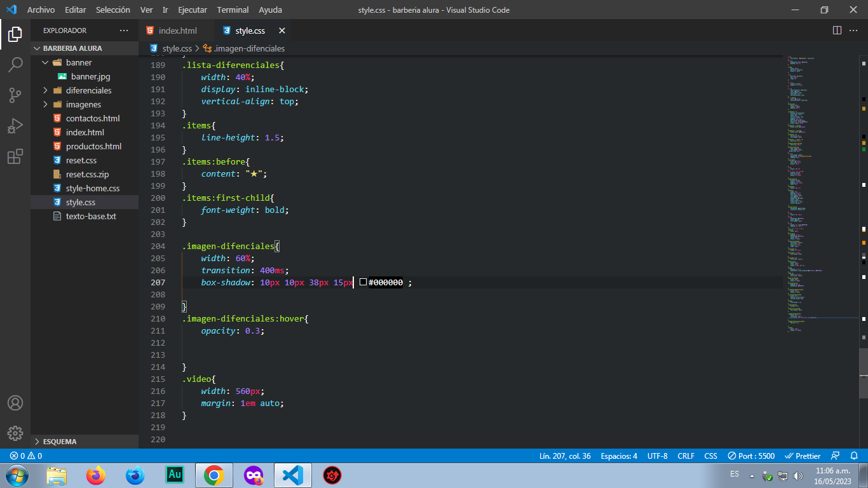Image resolution: width=868 pixels, height=488 pixels.
Task: Click style.css in the breadcrumb
Action: pos(177,48)
